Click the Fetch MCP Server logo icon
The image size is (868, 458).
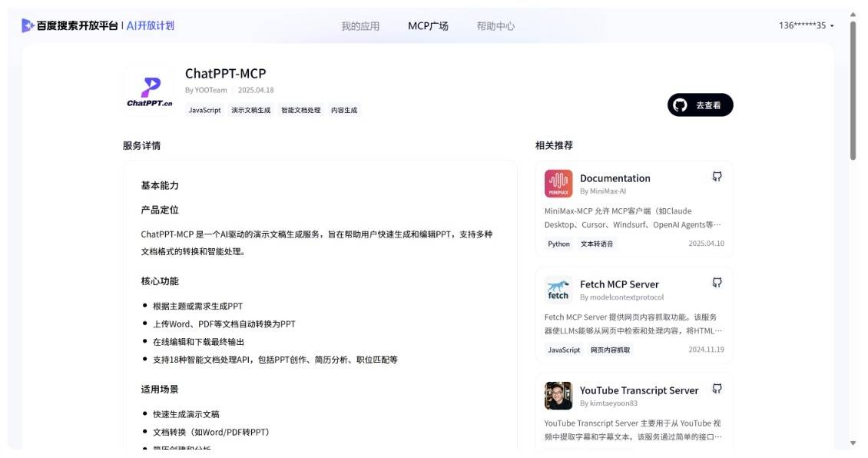(558, 290)
